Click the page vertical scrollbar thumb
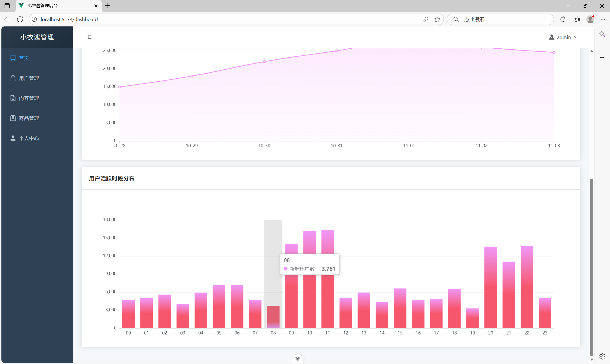This screenshot has height=364, width=610. coord(591,267)
